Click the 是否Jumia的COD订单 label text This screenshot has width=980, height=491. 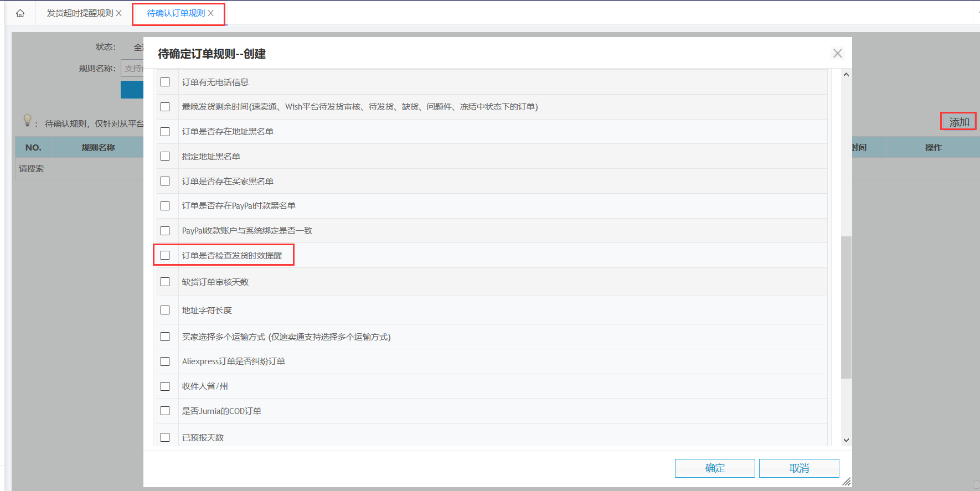point(221,411)
